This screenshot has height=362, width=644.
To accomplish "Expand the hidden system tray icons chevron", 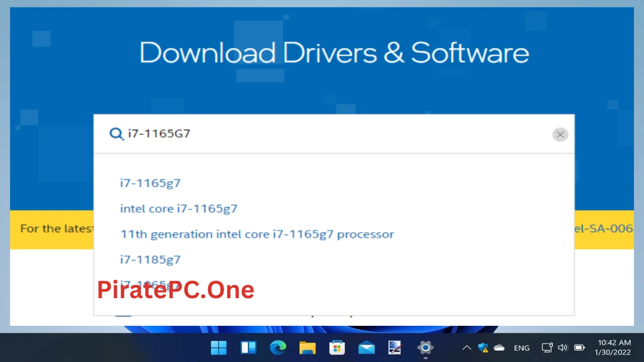I will [x=467, y=347].
